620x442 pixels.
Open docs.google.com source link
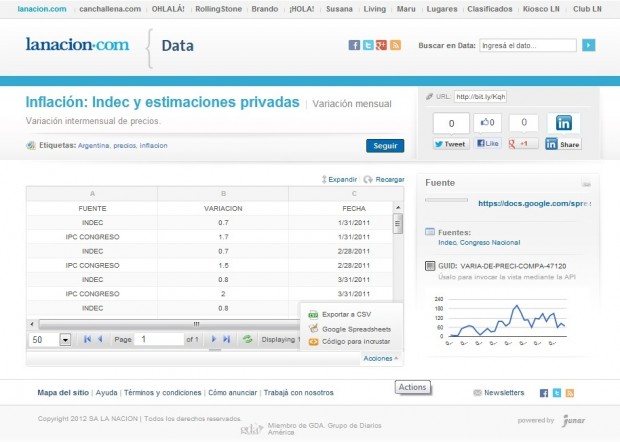535,204
